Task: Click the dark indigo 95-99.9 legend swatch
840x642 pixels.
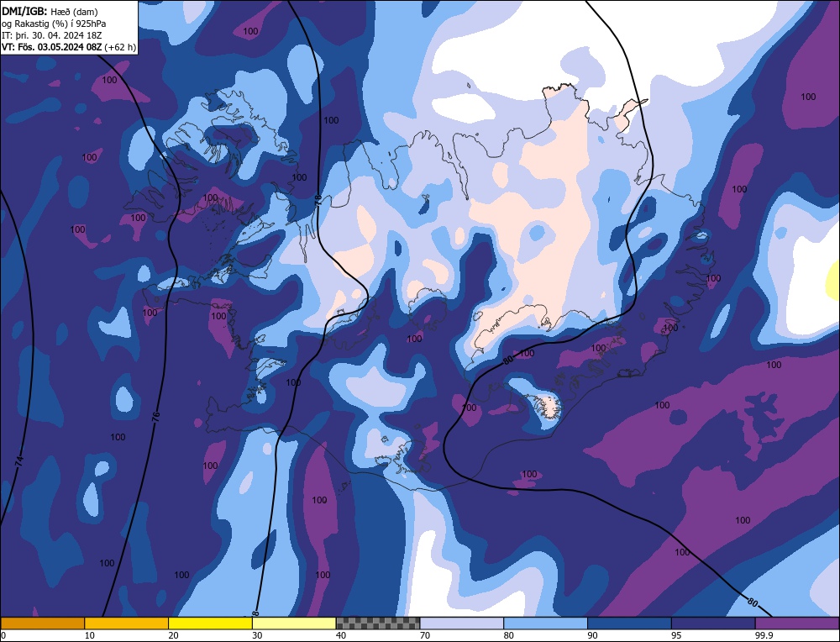Action: [x=713, y=623]
